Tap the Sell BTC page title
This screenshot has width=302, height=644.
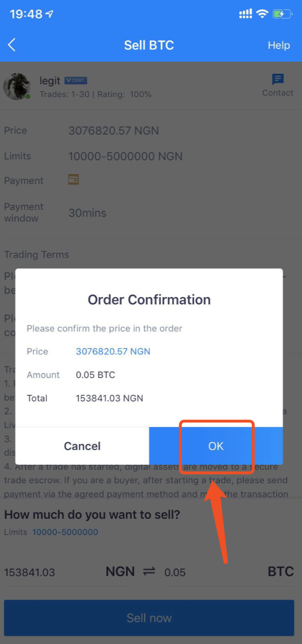pyautogui.click(x=149, y=45)
